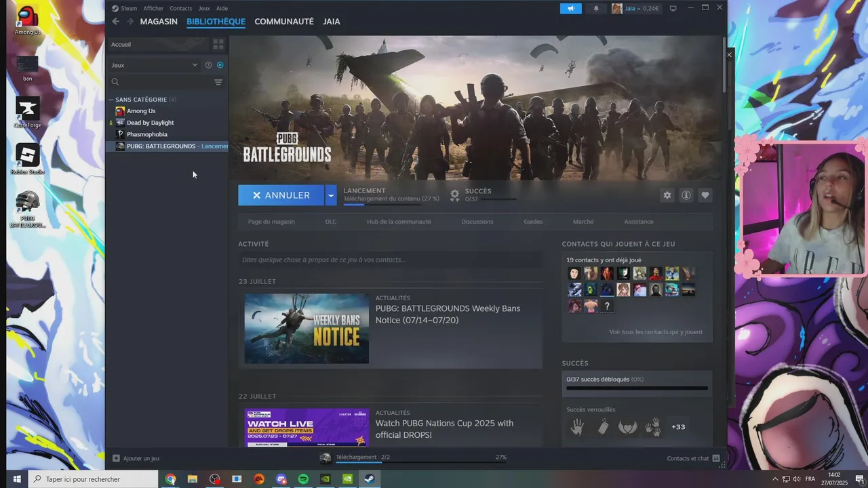
Task: Open PUBG game settings gear
Action: (x=667, y=195)
